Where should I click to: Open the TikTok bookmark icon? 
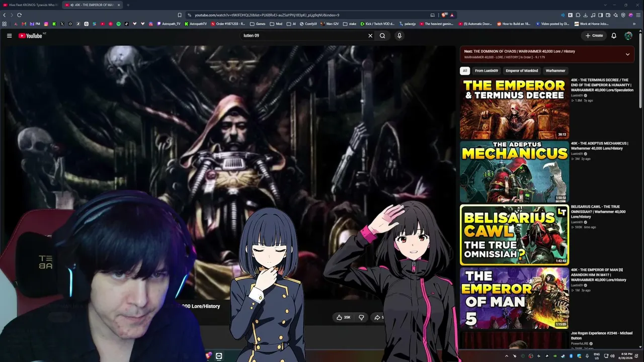(x=126, y=24)
